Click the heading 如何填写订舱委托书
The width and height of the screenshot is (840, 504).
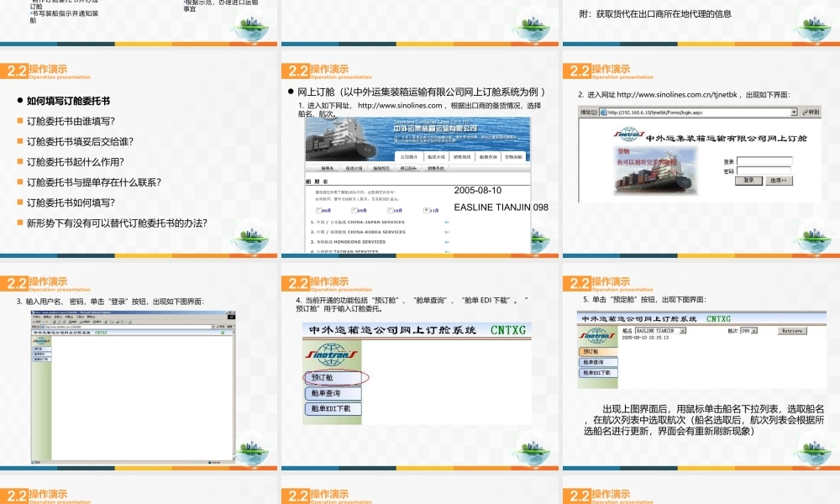coord(68,101)
